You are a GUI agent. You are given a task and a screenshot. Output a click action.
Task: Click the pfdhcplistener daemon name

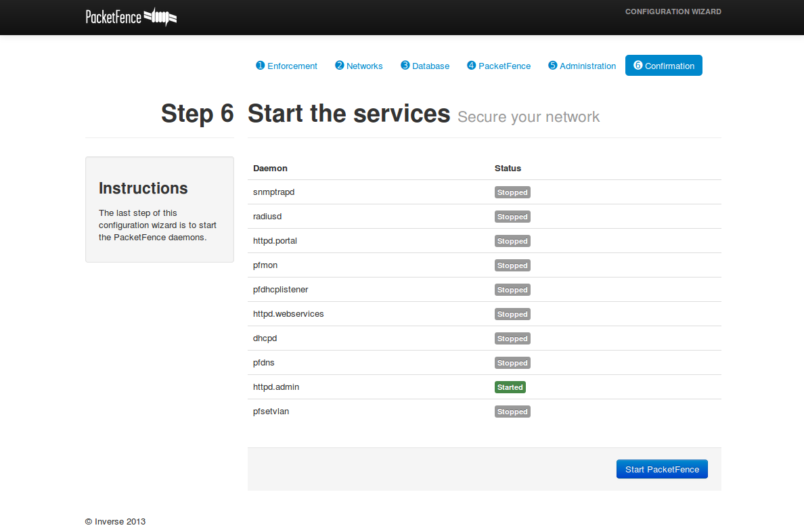coord(280,289)
